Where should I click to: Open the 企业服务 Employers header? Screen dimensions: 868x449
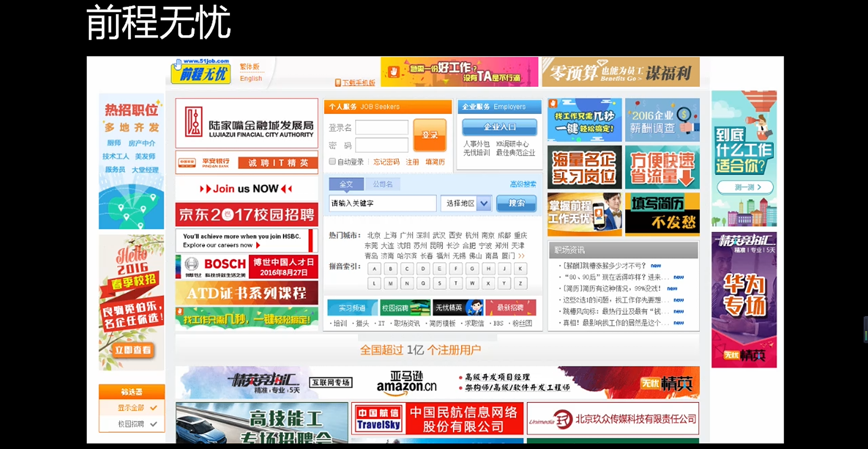499,107
